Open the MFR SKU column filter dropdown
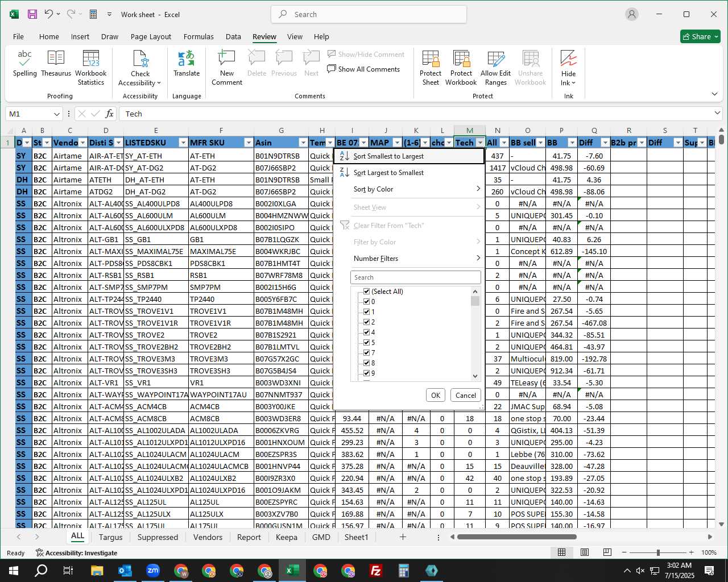728x582 pixels. click(x=249, y=143)
